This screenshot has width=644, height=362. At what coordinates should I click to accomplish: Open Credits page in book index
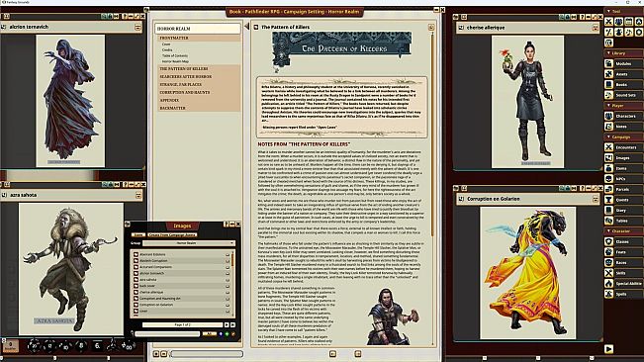[x=167, y=50]
